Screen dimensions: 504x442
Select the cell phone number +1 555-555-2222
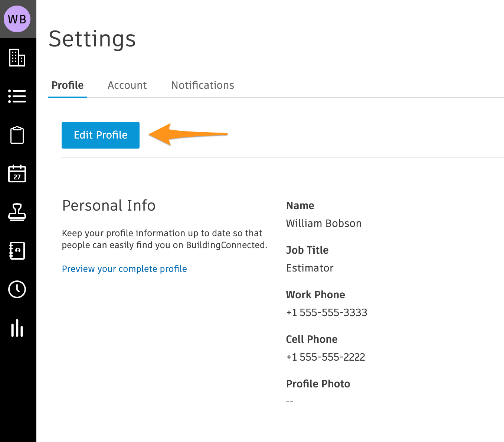click(325, 357)
